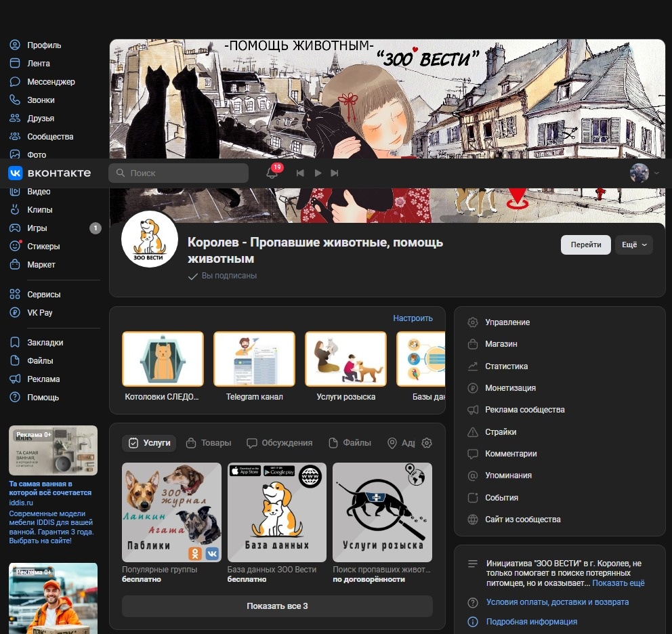Switch to the Обсуждения tab
Viewport: 672px width, 634px height.
[279, 443]
